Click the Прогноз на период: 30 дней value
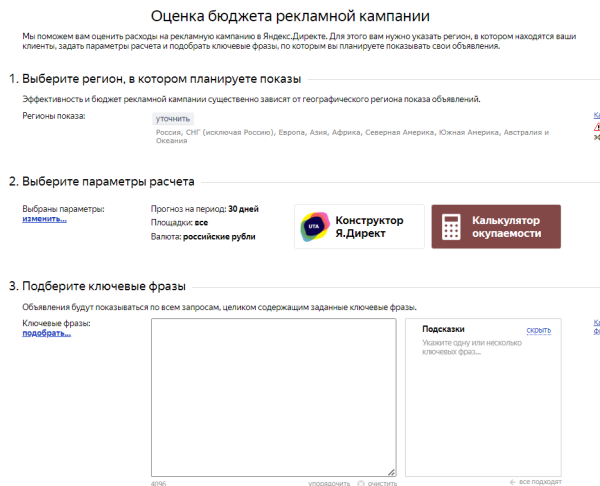 (x=205, y=209)
